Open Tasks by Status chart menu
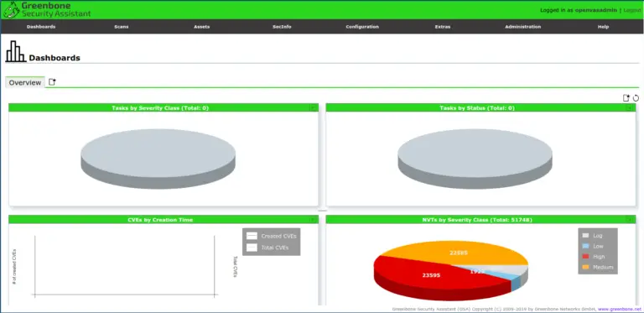The height and width of the screenshot is (313, 644). [x=630, y=107]
